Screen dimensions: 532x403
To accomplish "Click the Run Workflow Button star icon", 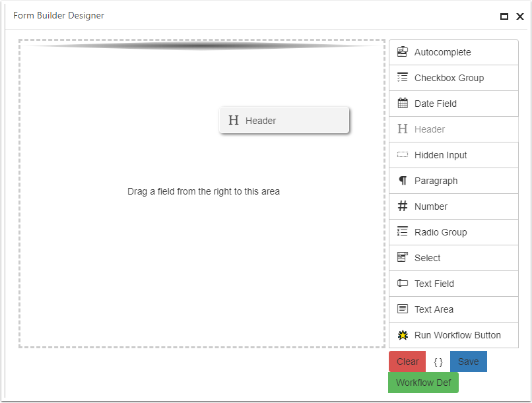I will point(403,335).
